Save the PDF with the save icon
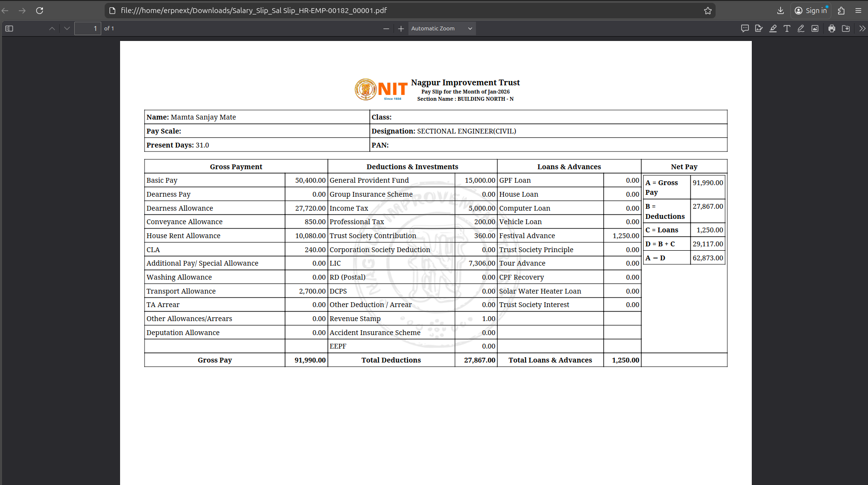 pyautogui.click(x=846, y=28)
